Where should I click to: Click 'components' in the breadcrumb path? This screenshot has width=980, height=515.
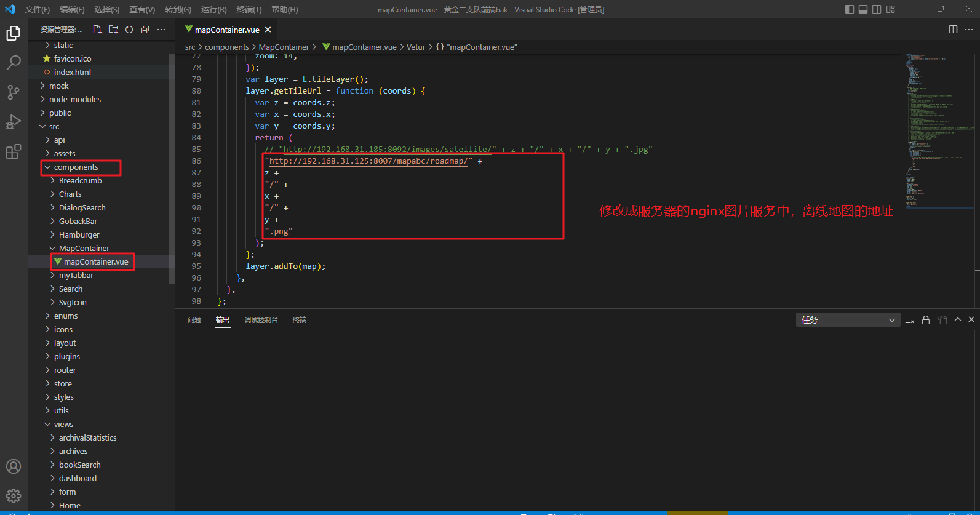(x=226, y=47)
